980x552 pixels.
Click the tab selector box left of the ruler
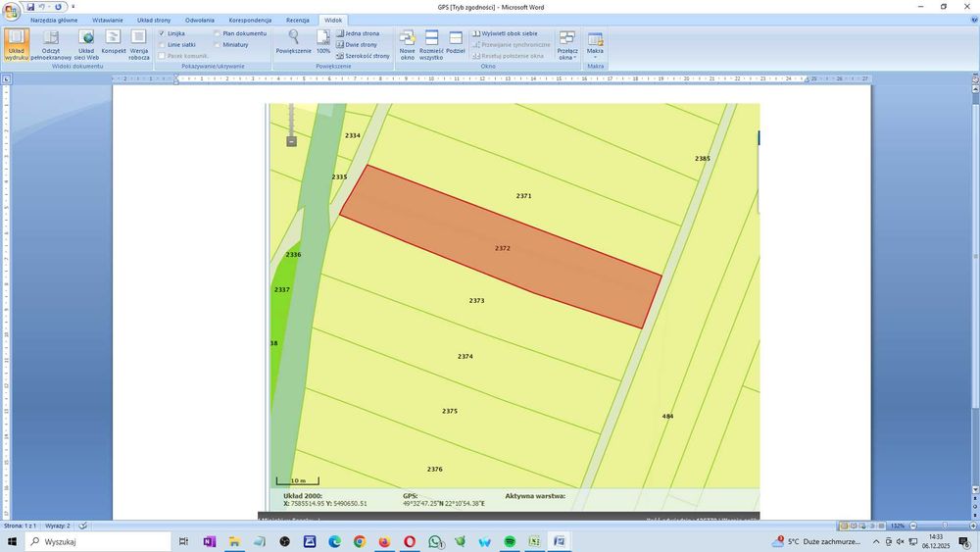point(6,79)
